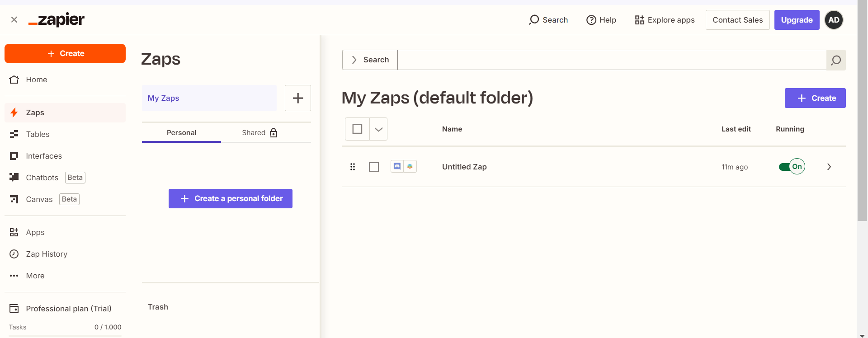The height and width of the screenshot is (338, 868).
Task: Open the bulk selection dropdown arrow
Action: click(378, 129)
